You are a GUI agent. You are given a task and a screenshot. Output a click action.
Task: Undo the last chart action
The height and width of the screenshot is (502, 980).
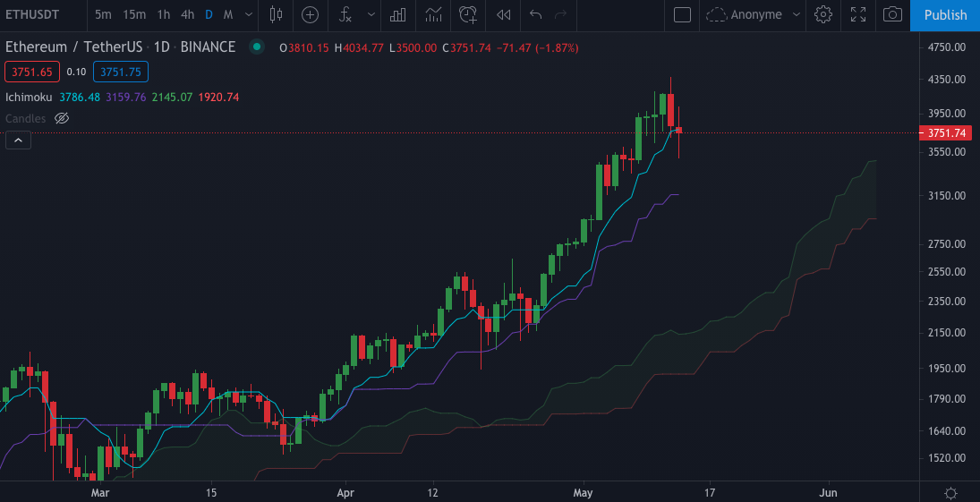tap(536, 14)
